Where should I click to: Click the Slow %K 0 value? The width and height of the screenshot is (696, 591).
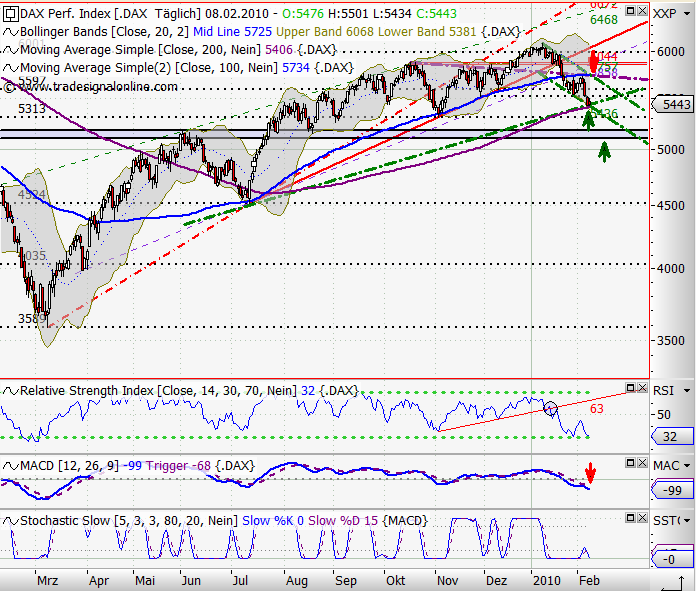273,521
